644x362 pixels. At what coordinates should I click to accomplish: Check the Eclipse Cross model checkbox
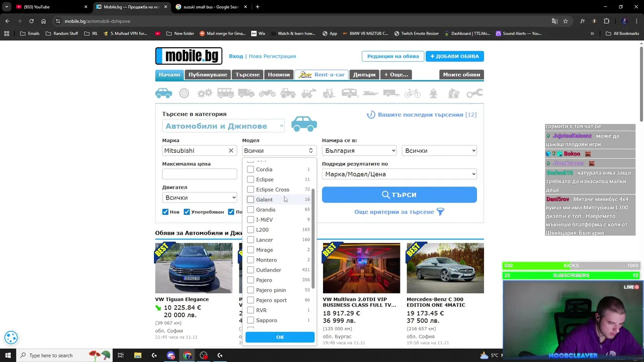(x=251, y=190)
